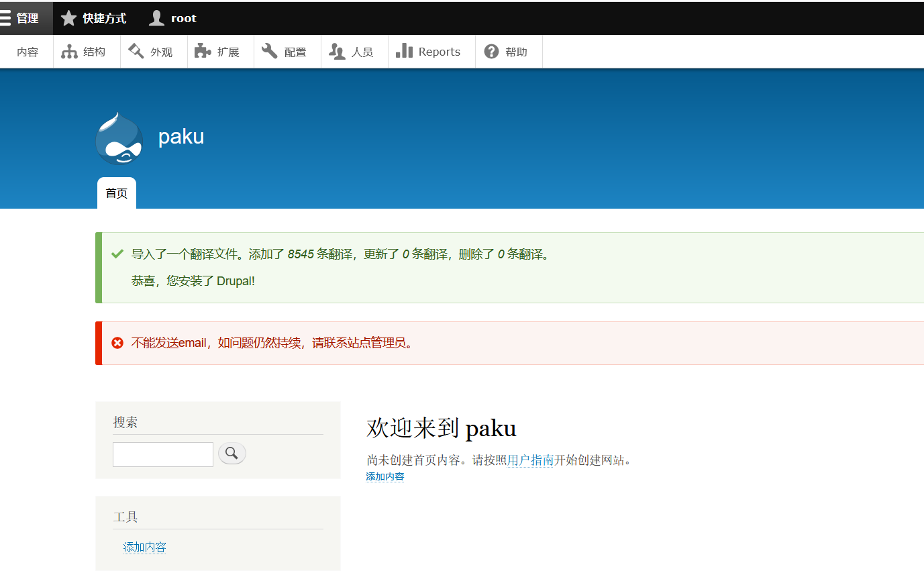The width and height of the screenshot is (924, 573).
Task: Click the 搜索 block heading
Action: click(125, 422)
